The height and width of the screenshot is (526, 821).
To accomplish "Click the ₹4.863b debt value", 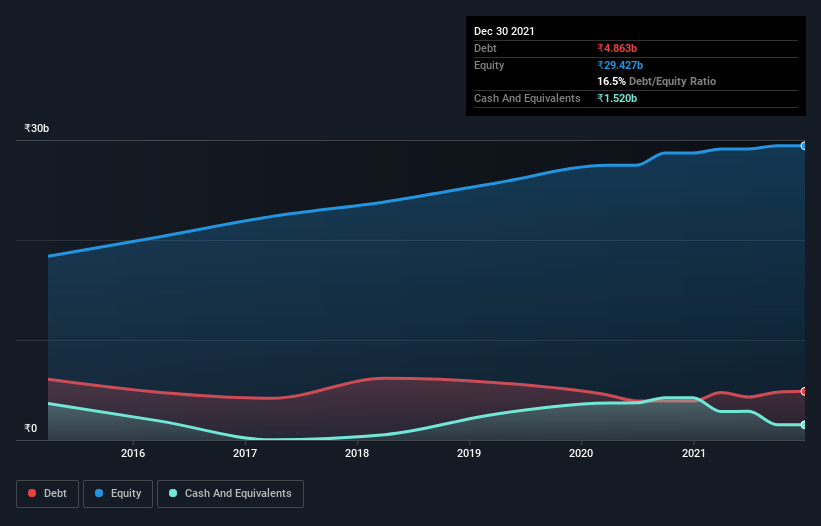I will tap(617, 48).
